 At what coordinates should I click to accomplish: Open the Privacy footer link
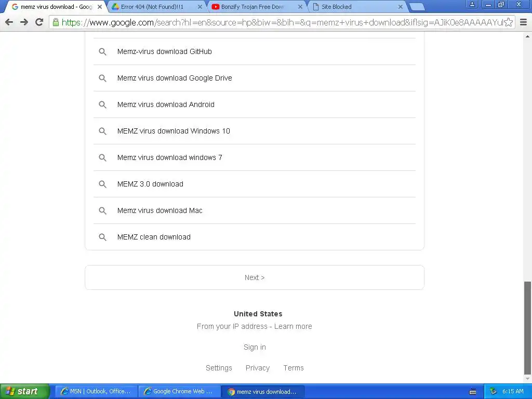click(x=258, y=368)
